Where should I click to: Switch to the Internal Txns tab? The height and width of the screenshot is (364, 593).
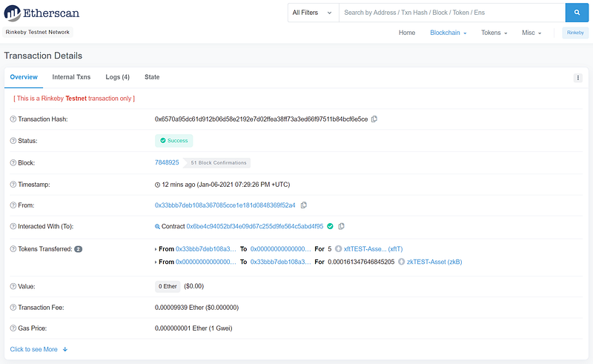tap(71, 77)
